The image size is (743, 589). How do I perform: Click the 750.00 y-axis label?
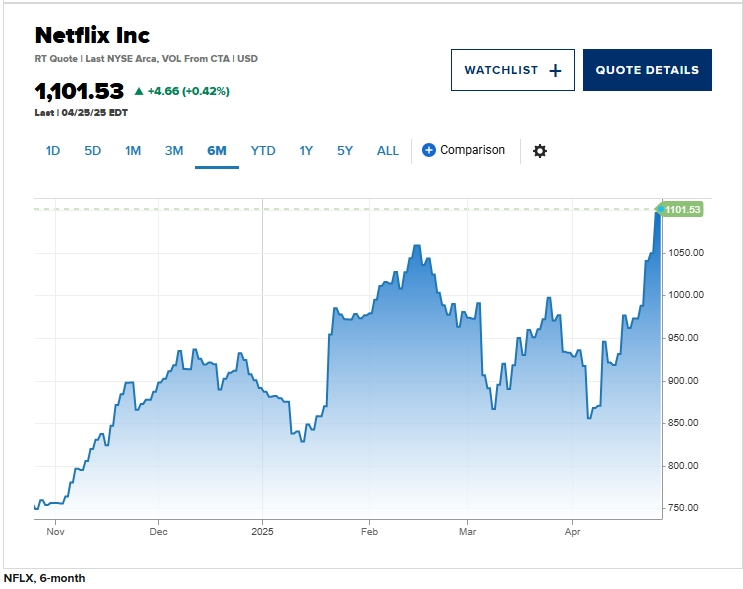tap(683, 507)
